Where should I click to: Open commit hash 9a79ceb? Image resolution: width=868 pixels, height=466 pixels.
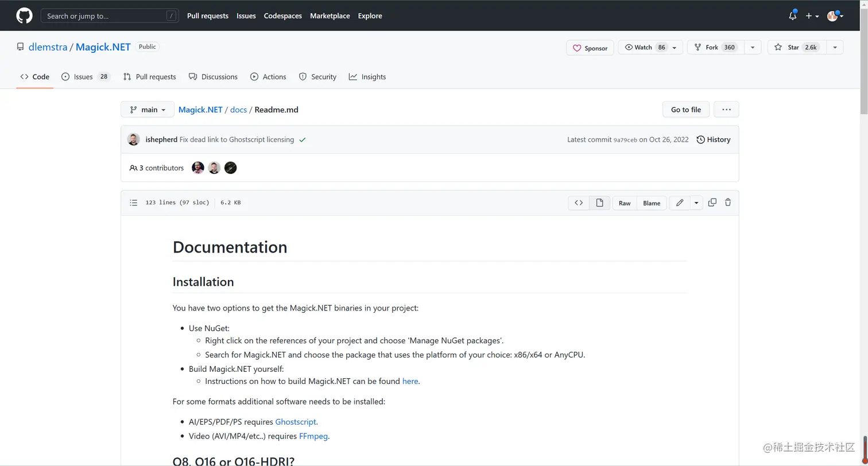click(625, 139)
